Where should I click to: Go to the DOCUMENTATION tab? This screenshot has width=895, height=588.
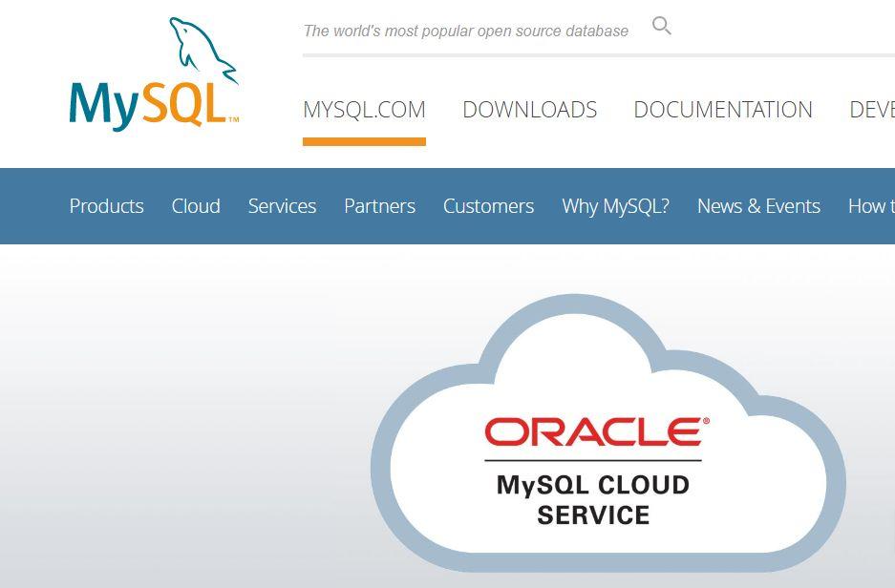pyautogui.click(x=723, y=110)
